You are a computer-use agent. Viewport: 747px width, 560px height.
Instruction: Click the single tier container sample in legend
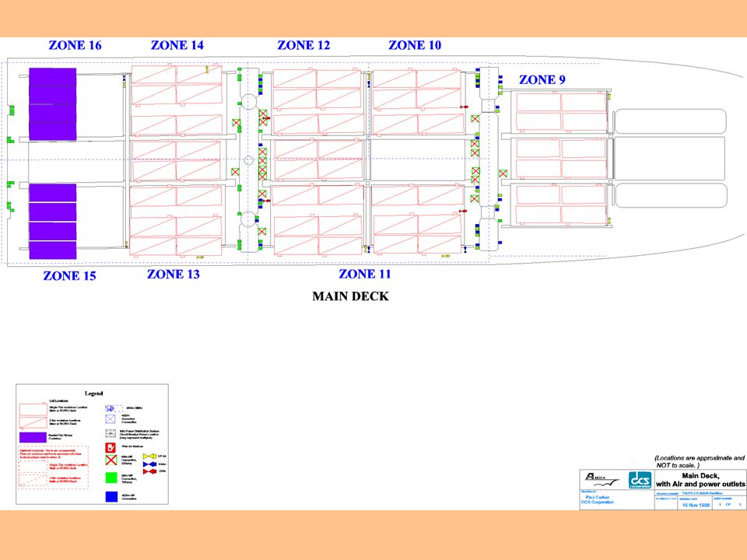click(x=33, y=410)
